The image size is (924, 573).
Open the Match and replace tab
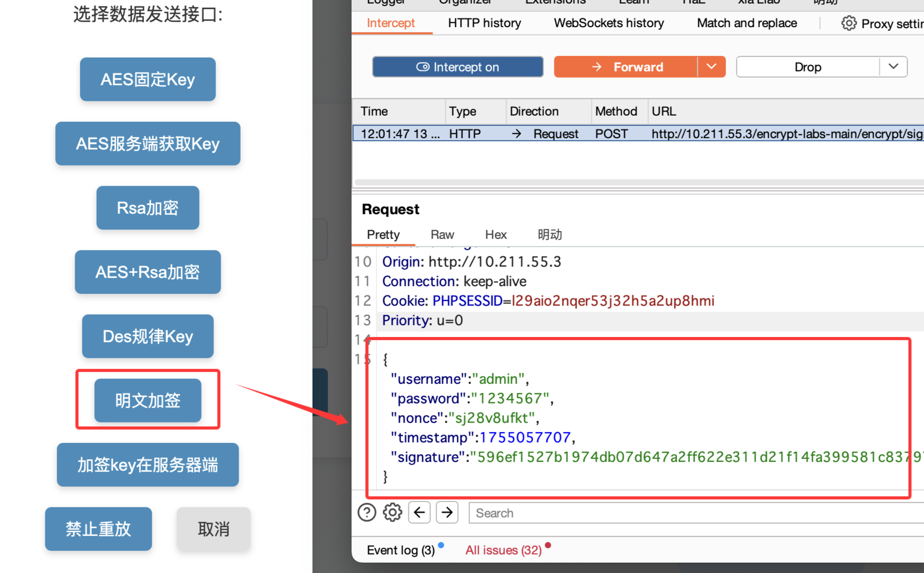click(x=747, y=23)
